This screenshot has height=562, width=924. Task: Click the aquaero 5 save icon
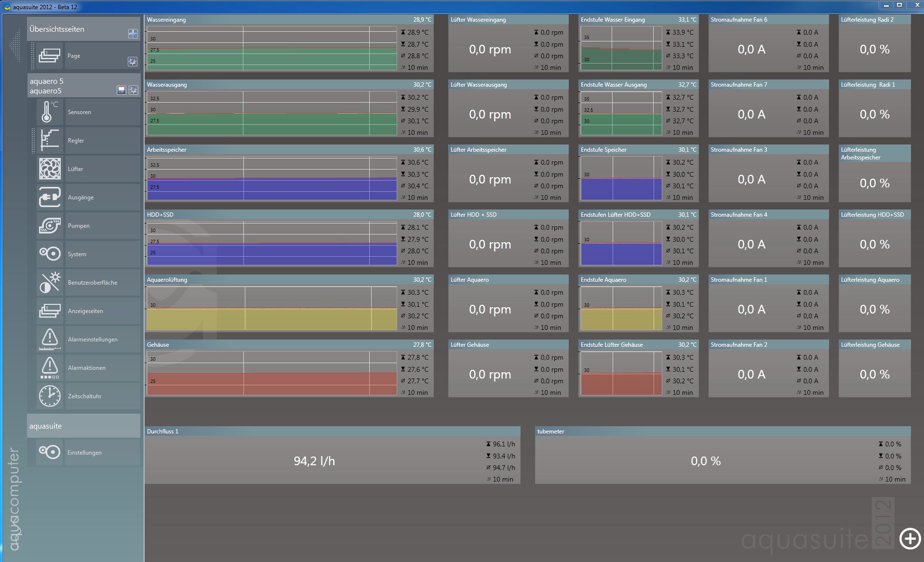[x=121, y=90]
